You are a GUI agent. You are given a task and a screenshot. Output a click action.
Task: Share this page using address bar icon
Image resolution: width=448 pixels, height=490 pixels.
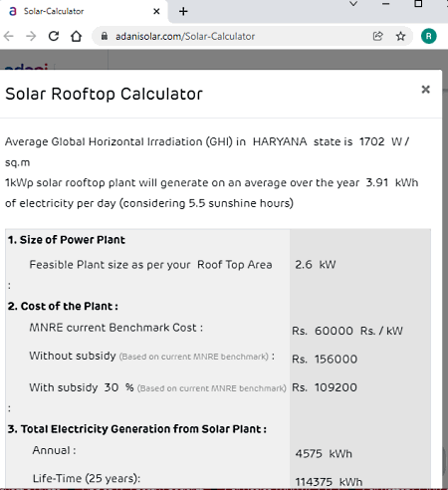click(378, 36)
